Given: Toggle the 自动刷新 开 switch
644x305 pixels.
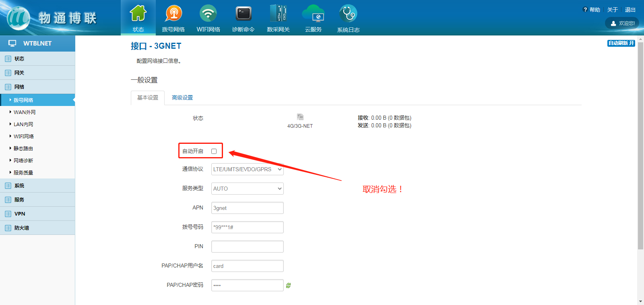Looking at the screenshot, I should pyautogui.click(x=621, y=43).
